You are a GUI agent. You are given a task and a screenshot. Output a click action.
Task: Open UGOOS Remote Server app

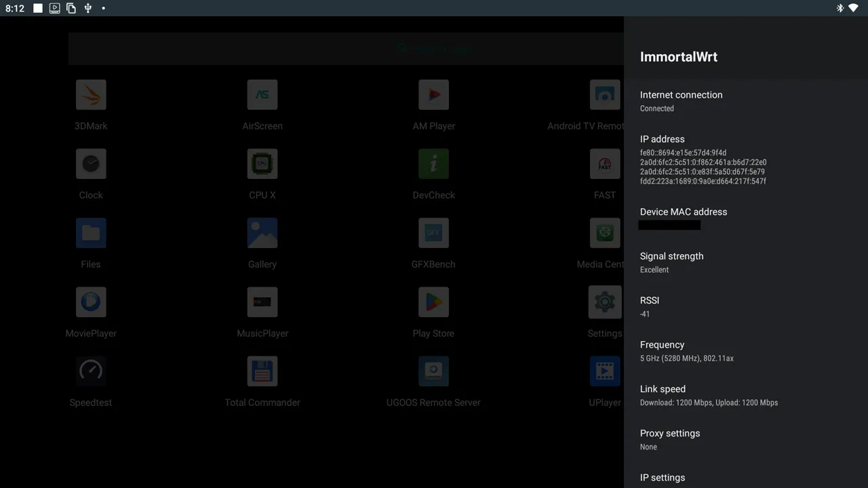433,371
